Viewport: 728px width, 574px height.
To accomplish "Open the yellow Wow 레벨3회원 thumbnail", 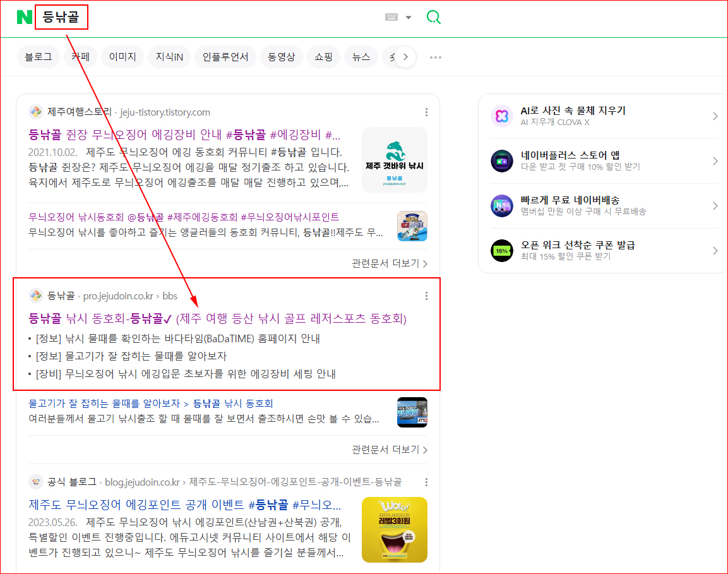I will 394,530.
